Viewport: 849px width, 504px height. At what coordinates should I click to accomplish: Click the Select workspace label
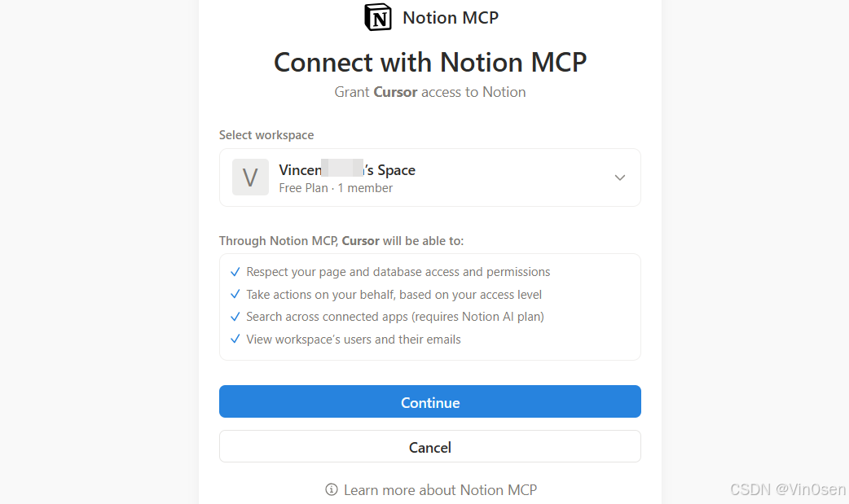[266, 135]
